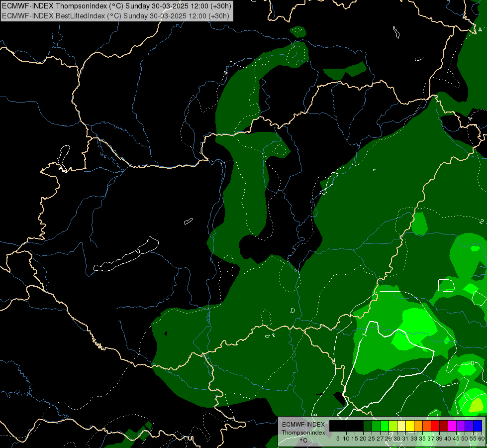Image resolution: width=487 pixels, height=448 pixels.
Task: Select the indigo 50–55 legend swatch
Action: coord(469,426)
